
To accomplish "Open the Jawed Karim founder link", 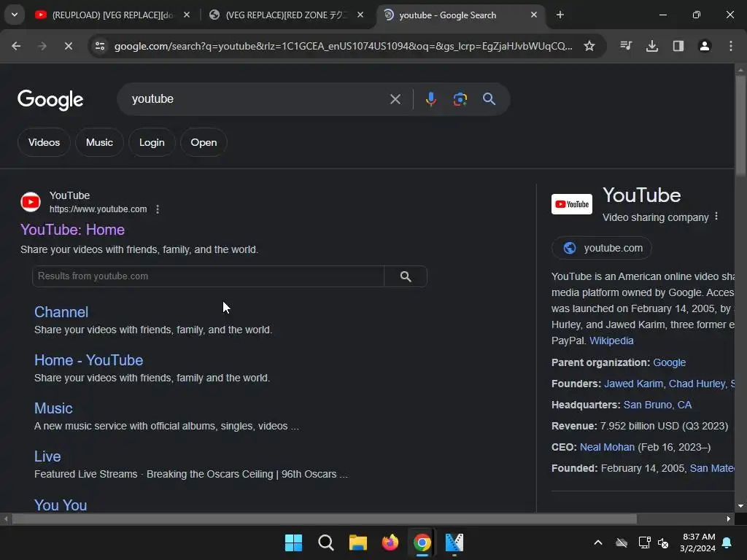I will 634,384.
